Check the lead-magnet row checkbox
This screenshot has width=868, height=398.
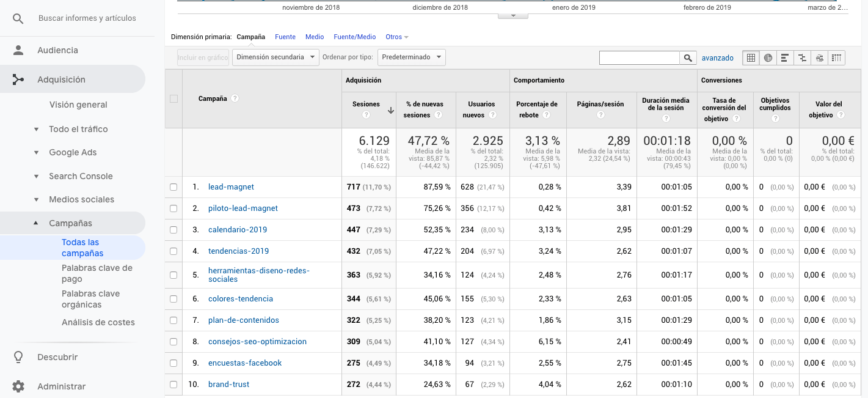(x=173, y=187)
